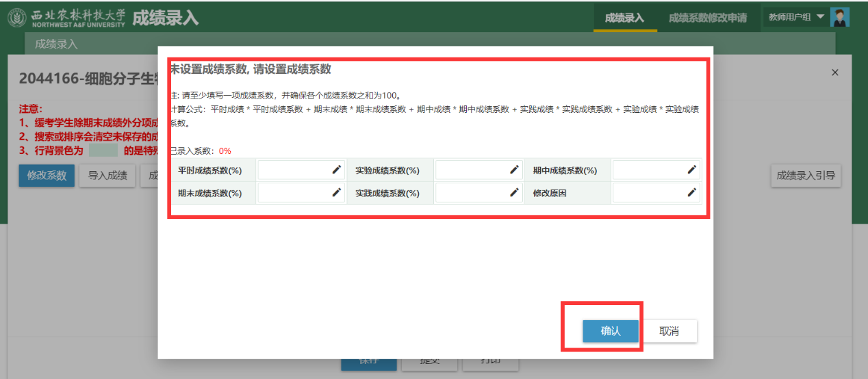The width and height of the screenshot is (868, 379).
Task: Click pencil icon in 平时成绩系数 field
Action: [x=336, y=170]
